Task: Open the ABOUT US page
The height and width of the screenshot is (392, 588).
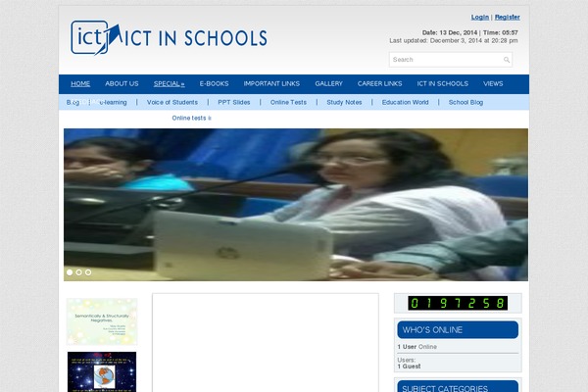Action: coord(122,83)
